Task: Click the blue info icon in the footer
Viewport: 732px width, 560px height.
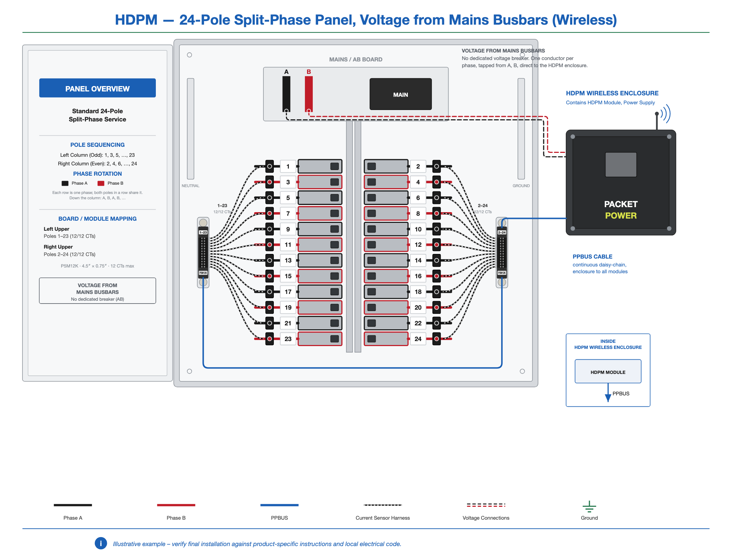Action: (101, 543)
